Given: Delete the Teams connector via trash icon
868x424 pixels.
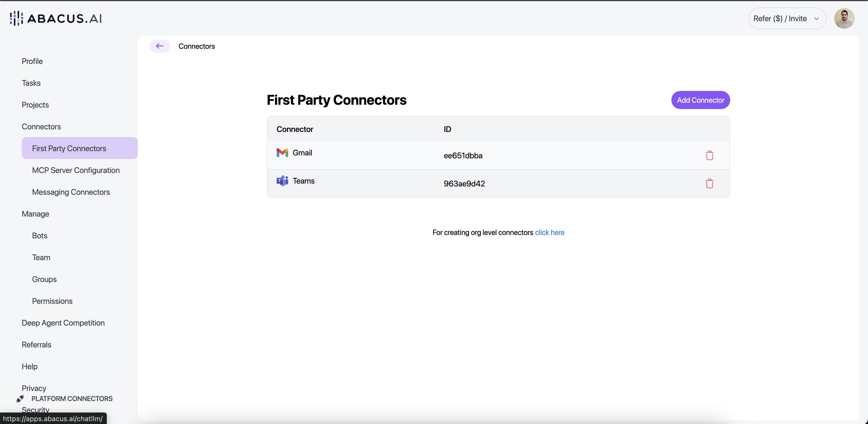Looking at the screenshot, I should pyautogui.click(x=710, y=184).
